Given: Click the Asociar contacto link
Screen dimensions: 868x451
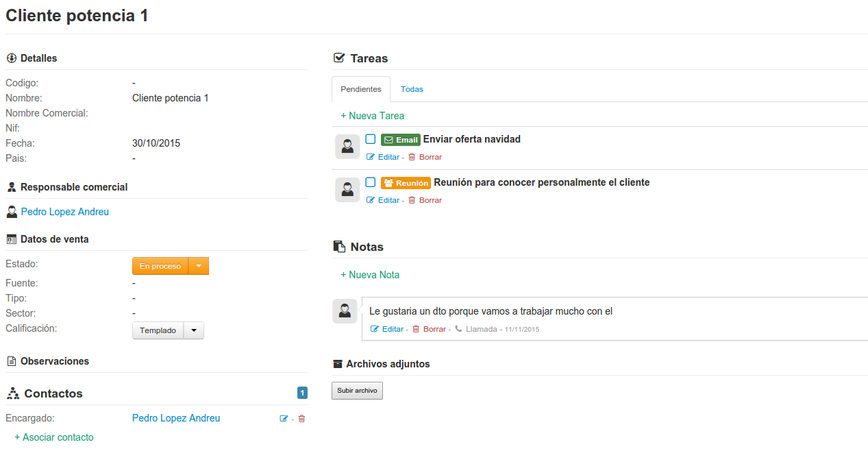Looking at the screenshot, I should point(54,437).
